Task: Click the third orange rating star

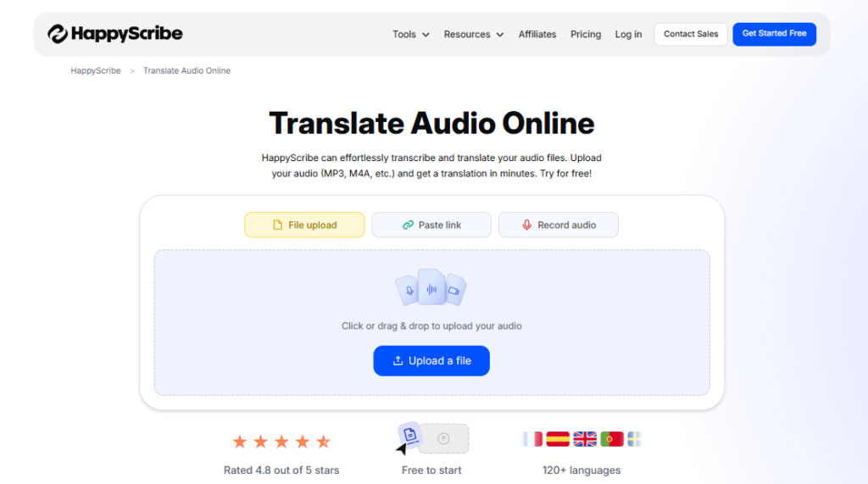Action: (281, 442)
